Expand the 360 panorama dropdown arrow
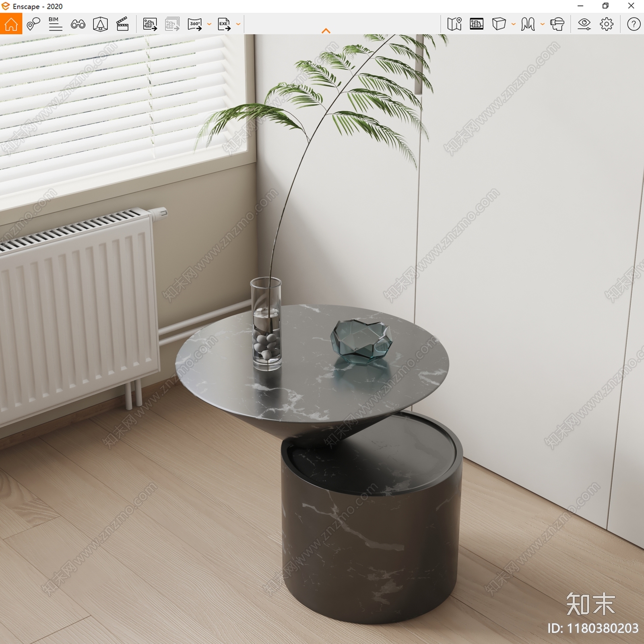The width and height of the screenshot is (644, 644). click(x=209, y=24)
